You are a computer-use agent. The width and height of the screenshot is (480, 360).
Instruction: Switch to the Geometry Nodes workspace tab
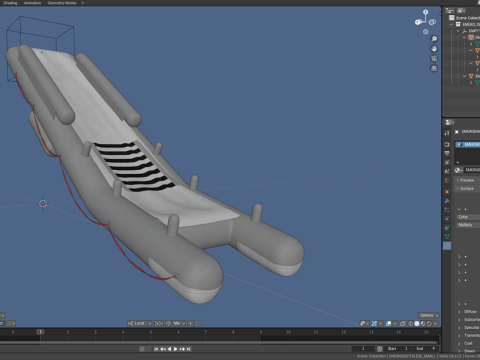(62, 3)
